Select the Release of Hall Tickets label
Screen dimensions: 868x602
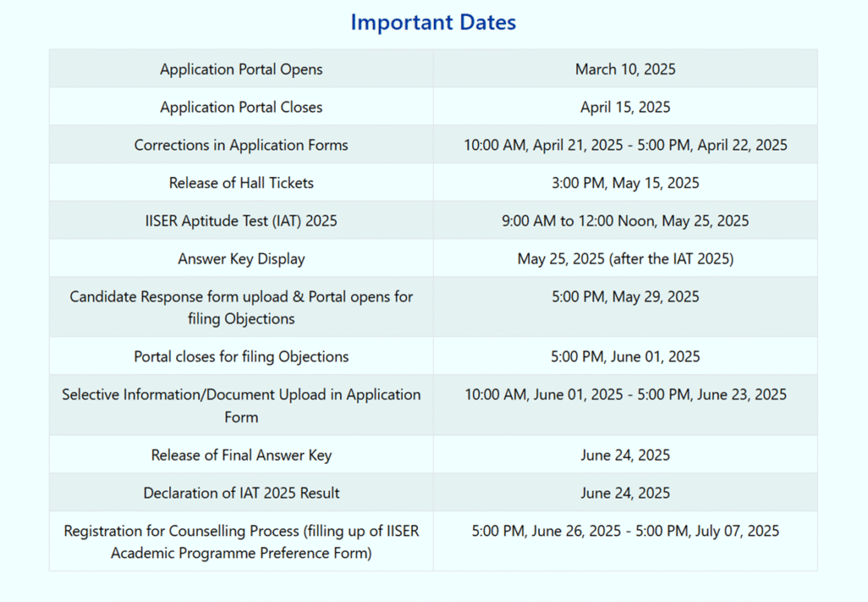pos(242,183)
